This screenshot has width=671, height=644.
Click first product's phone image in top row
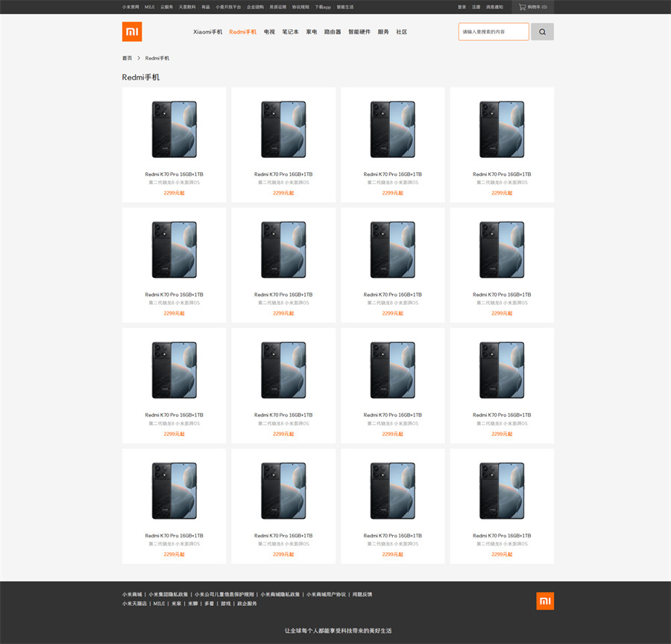click(x=174, y=129)
